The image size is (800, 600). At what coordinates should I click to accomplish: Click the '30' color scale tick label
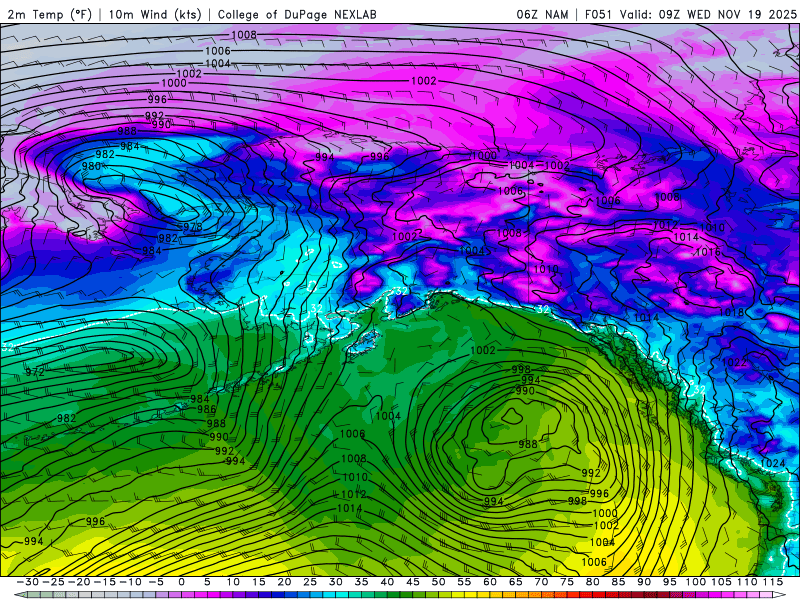click(x=335, y=582)
